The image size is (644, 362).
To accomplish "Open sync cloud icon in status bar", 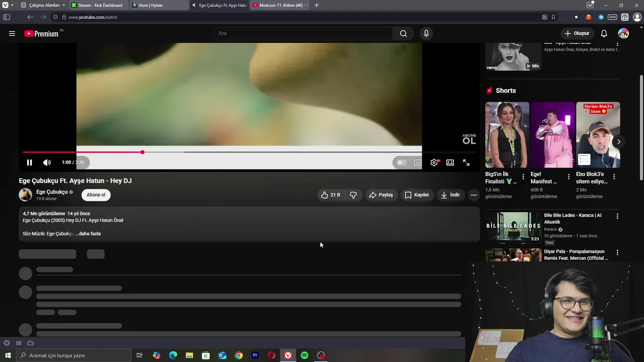I will pos(31,343).
